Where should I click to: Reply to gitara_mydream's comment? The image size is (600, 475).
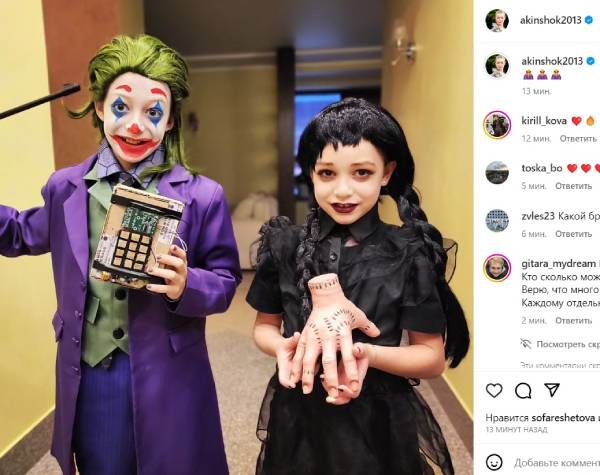coord(573,320)
